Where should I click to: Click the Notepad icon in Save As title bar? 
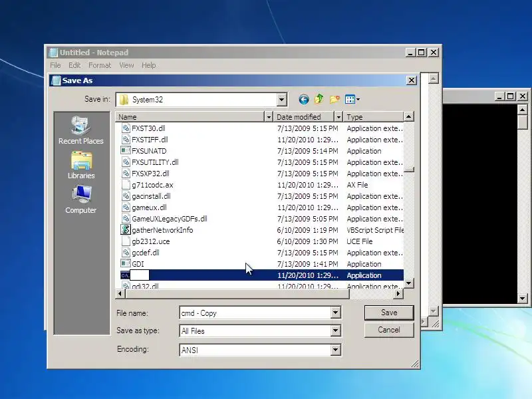(x=56, y=80)
